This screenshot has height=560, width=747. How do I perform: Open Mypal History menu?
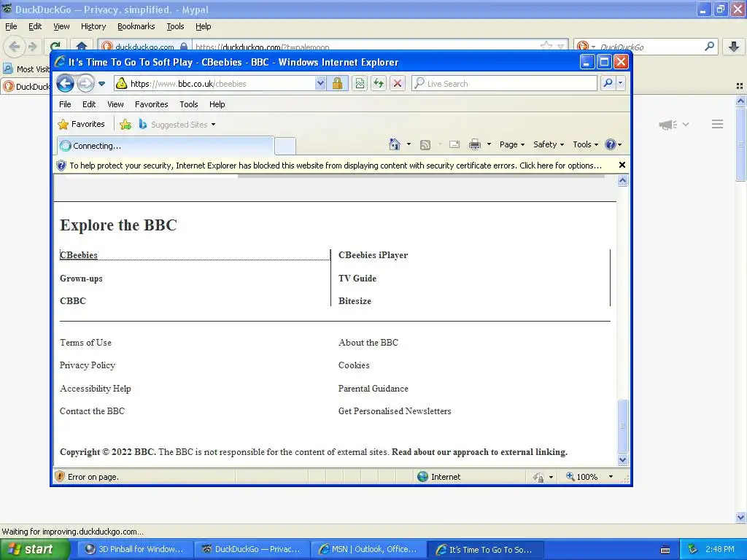[93, 26]
